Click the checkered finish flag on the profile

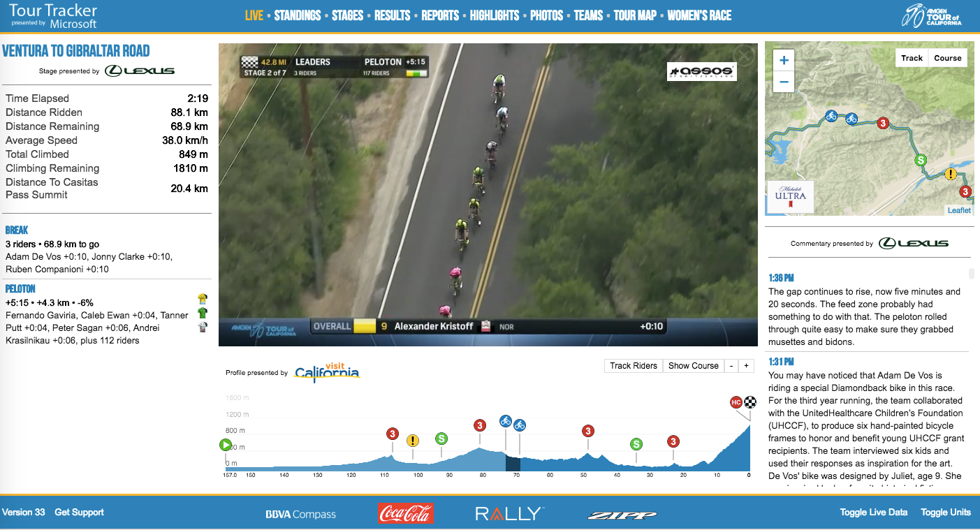pos(749,402)
